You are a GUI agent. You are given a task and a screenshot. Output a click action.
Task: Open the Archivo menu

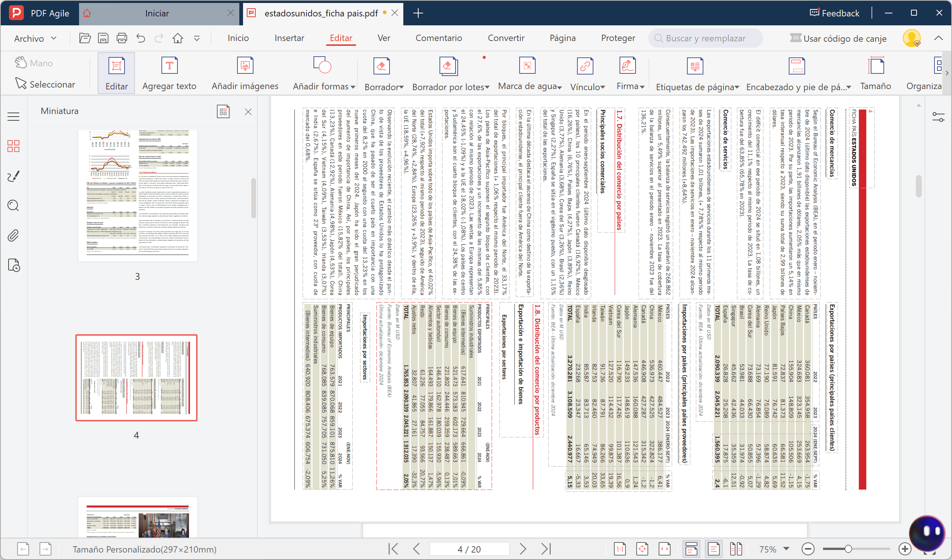point(35,38)
